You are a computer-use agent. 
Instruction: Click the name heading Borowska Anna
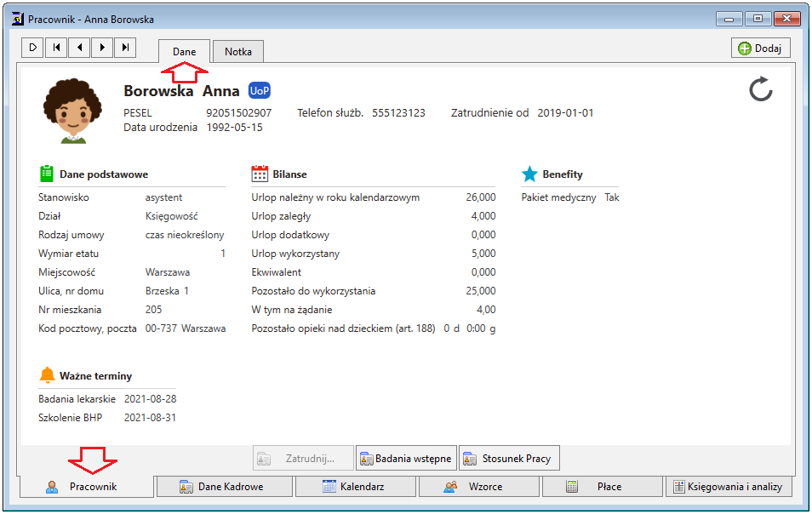coord(181,91)
